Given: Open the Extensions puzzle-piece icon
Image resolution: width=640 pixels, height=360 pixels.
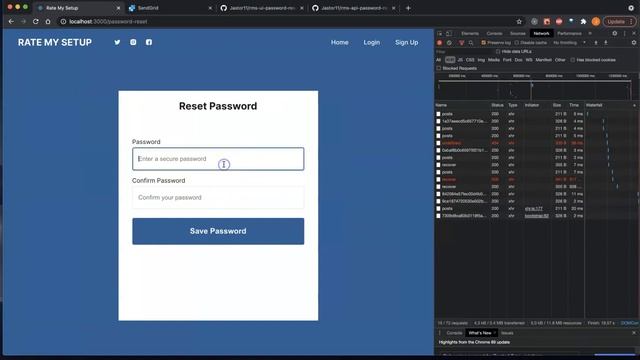Looking at the screenshot, I should (583, 22).
